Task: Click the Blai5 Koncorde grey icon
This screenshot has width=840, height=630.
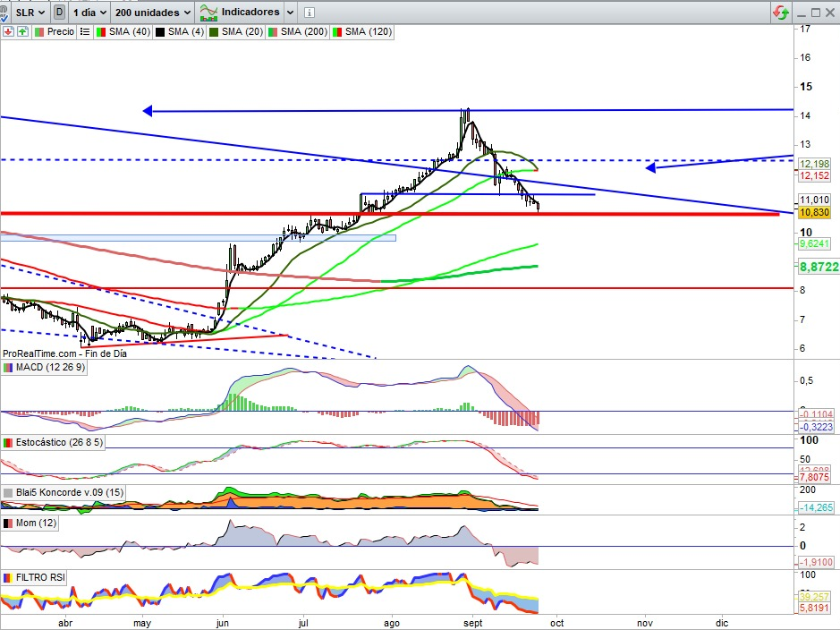Action: click(8, 493)
